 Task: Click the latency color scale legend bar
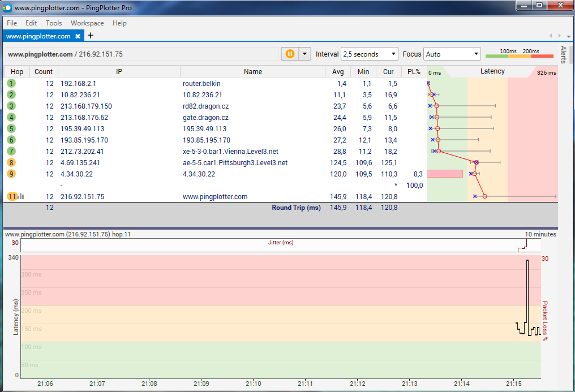519,56
